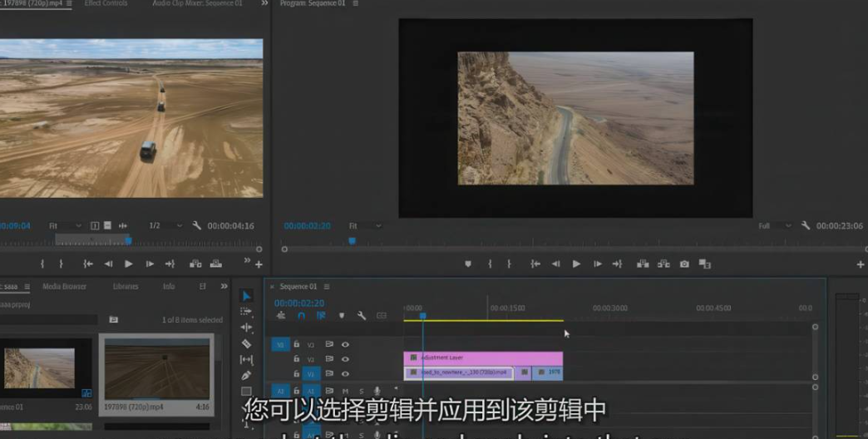868x439 pixels.
Task: Open Source monitor 1/2 playback resolution dropdown
Action: [x=165, y=225]
